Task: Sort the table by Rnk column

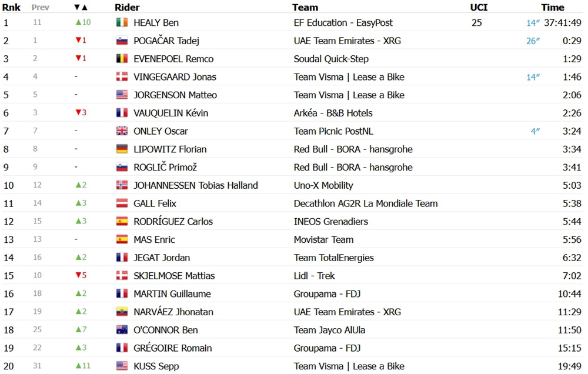Action: click(x=11, y=8)
